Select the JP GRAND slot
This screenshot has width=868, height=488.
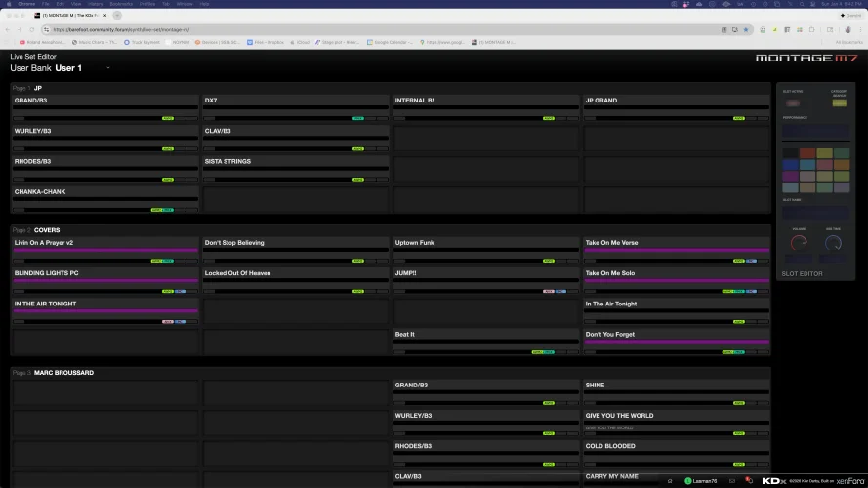coord(677,108)
